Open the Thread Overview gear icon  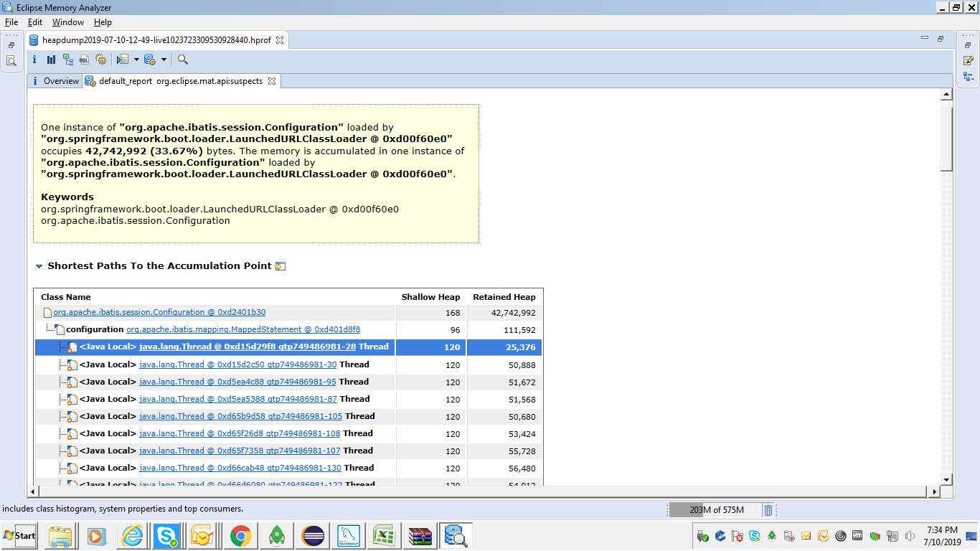coord(100,60)
